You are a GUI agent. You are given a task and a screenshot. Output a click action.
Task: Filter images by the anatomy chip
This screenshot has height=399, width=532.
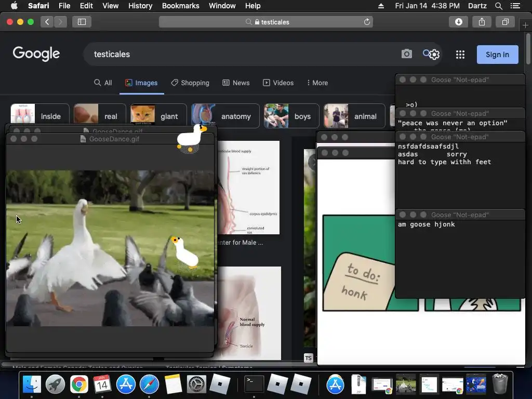click(225, 116)
